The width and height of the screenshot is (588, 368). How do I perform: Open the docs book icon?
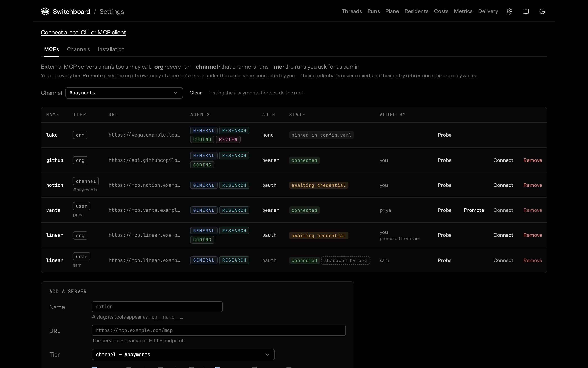click(x=526, y=11)
